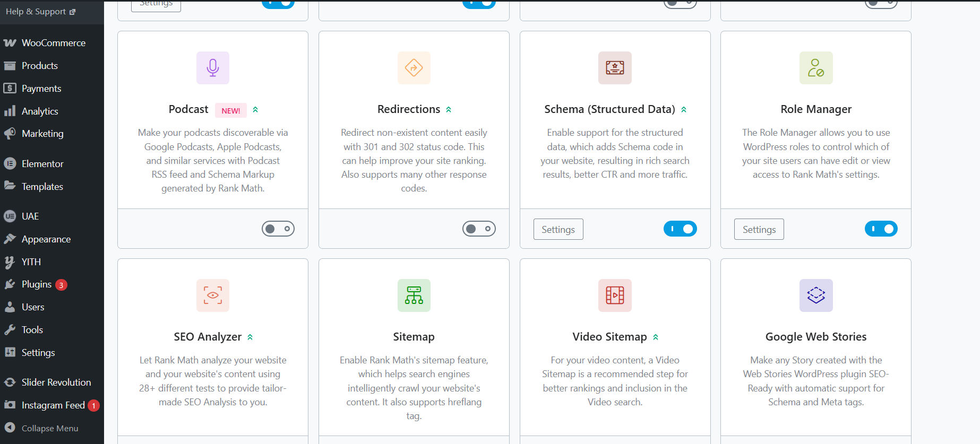The height and width of the screenshot is (444, 980).
Task: Click the PRO upgrade chevron beside Redirections
Action: [x=449, y=110]
